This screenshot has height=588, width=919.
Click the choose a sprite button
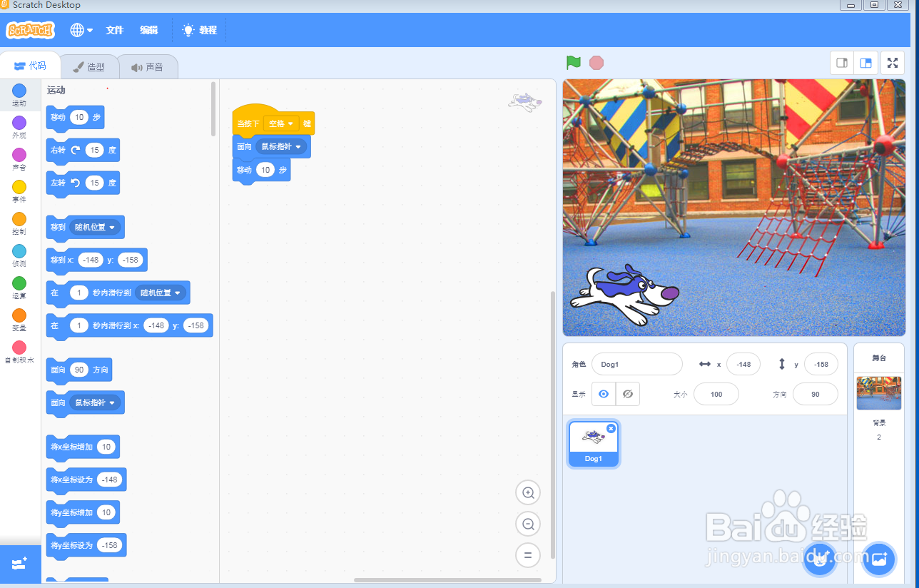(x=821, y=559)
